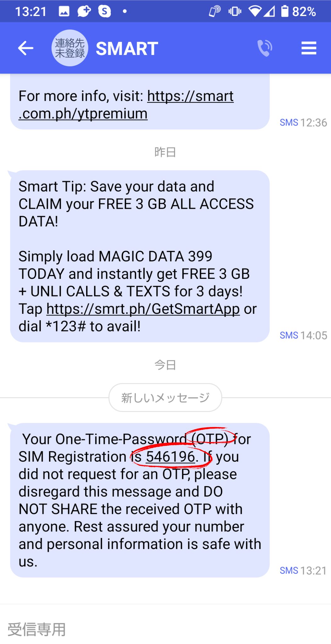Tap the Wi-Fi status icon
331x644 pixels.
(255, 11)
